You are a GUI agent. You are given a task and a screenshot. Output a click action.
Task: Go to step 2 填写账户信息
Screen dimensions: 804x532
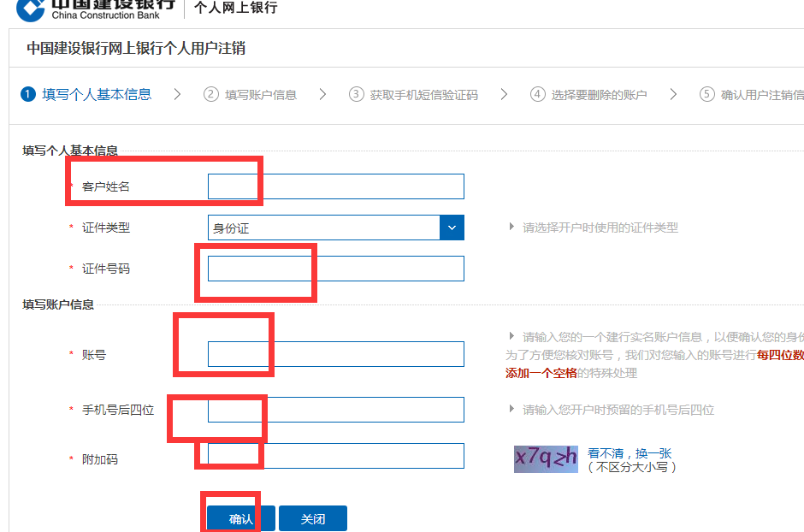251,95
